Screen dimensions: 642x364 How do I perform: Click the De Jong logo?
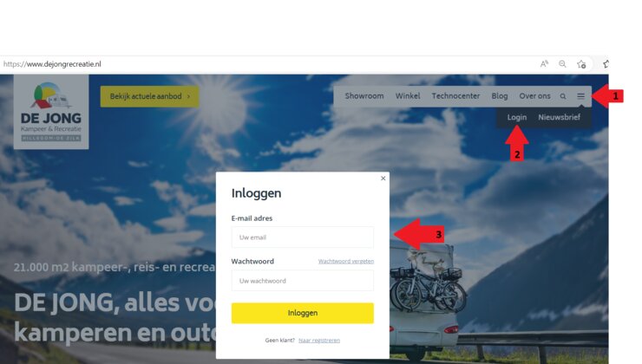(51, 112)
